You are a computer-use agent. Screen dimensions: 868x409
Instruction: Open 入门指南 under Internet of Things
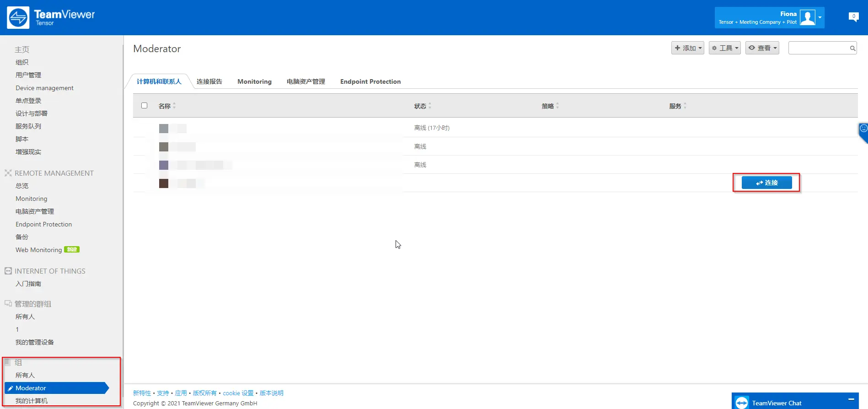tap(28, 284)
